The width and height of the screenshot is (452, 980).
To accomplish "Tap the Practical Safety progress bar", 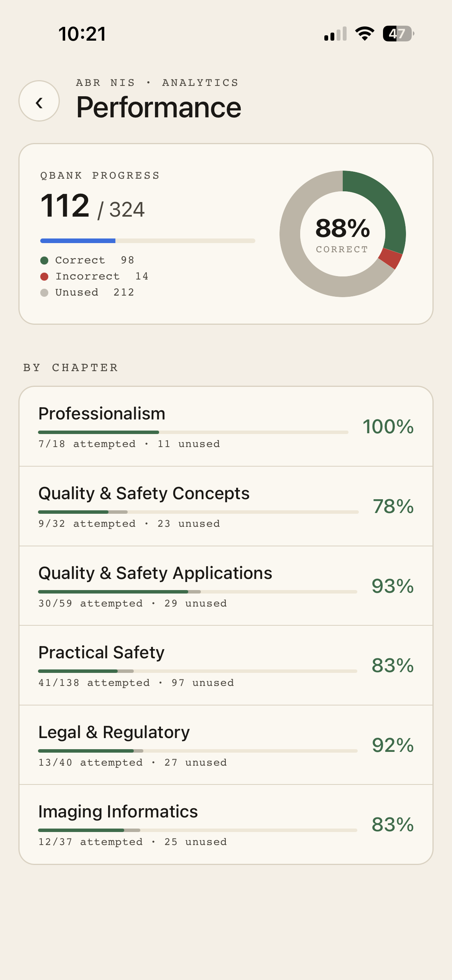I will [197, 671].
